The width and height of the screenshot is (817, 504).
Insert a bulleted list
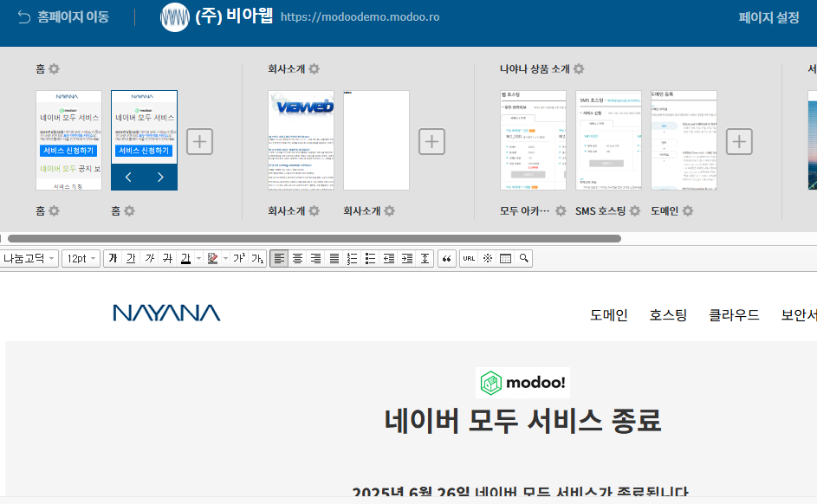(371, 258)
